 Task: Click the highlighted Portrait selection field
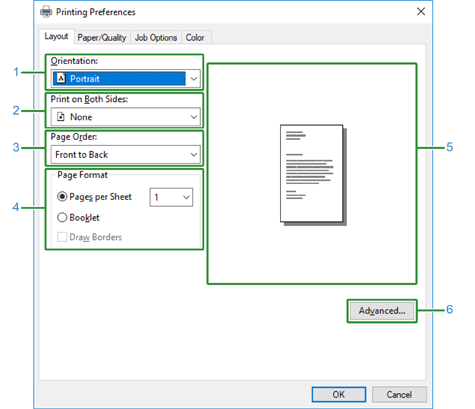pyautogui.click(x=119, y=79)
